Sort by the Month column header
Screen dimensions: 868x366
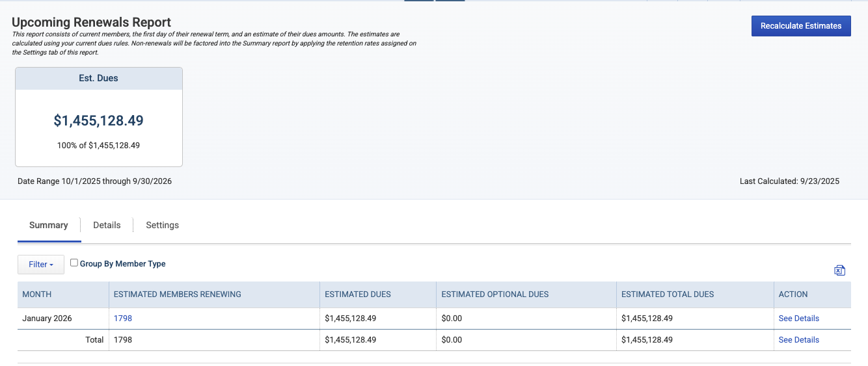pyautogui.click(x=36, y=294)
